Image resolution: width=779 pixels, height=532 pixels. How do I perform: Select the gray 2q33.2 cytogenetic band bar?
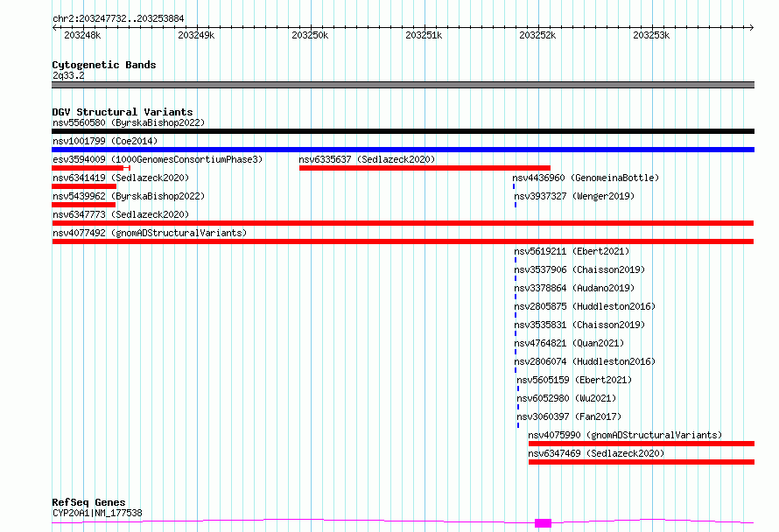point(403,85)
